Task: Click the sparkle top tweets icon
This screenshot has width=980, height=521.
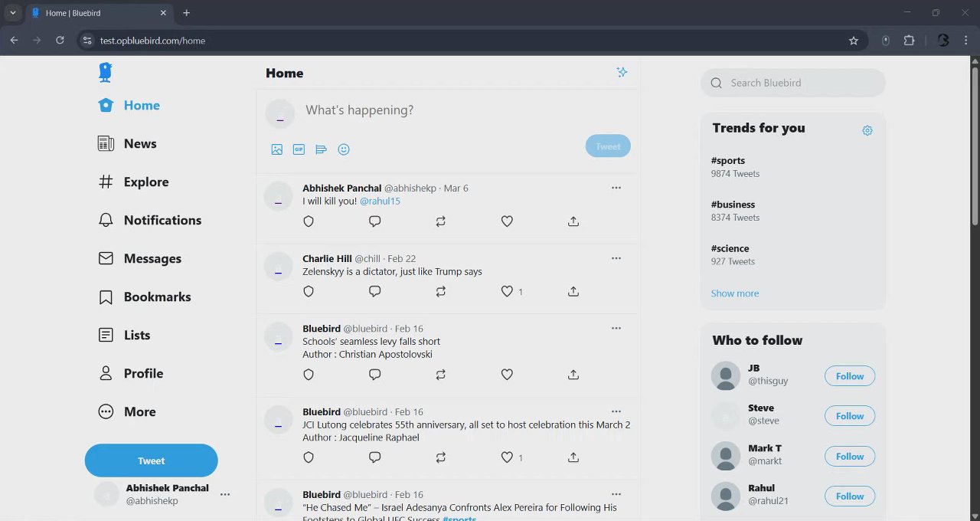Action: [x=622, y=72]
